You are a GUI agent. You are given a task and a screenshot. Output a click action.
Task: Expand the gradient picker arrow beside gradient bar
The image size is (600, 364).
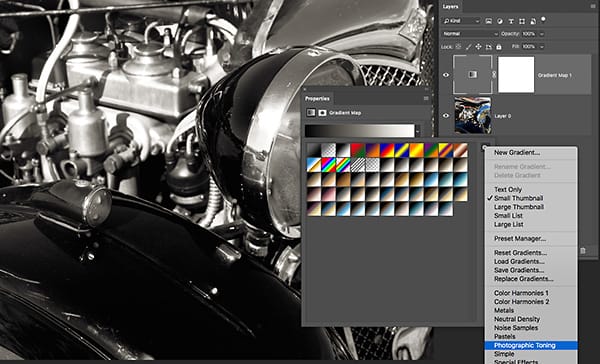tap(417, 131)
